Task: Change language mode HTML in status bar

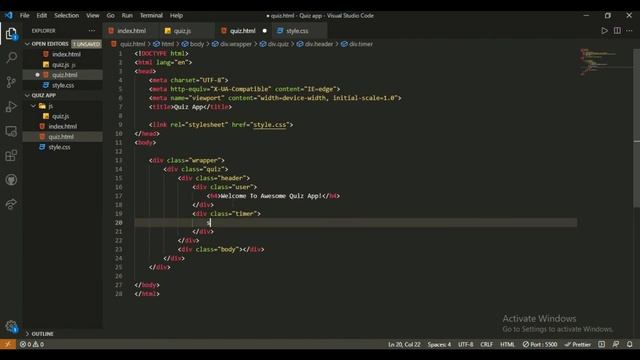Action: 507,344
